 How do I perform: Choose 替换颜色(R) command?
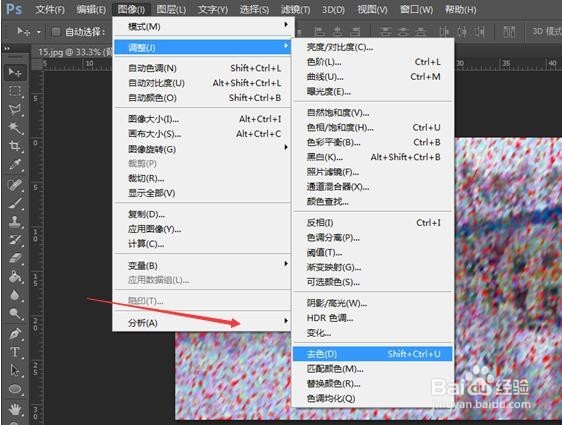coord(373,383)
